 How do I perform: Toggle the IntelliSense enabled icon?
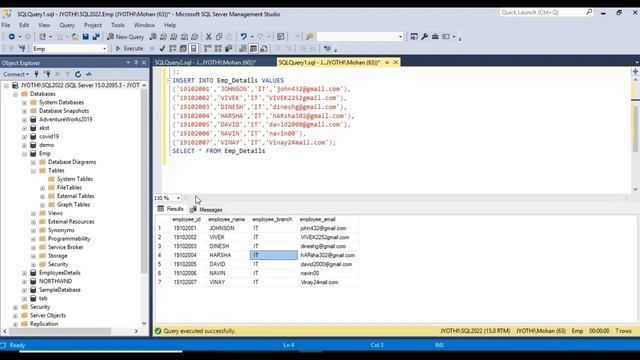(x=194, y=49)
